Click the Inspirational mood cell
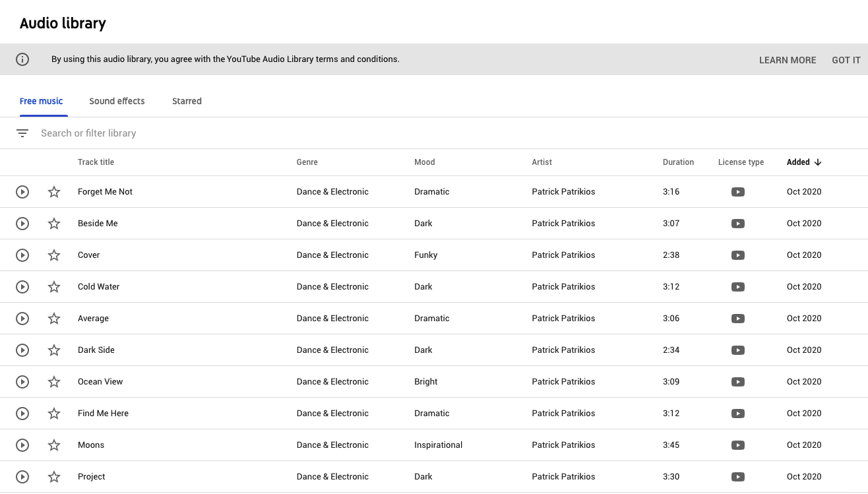 439,445
